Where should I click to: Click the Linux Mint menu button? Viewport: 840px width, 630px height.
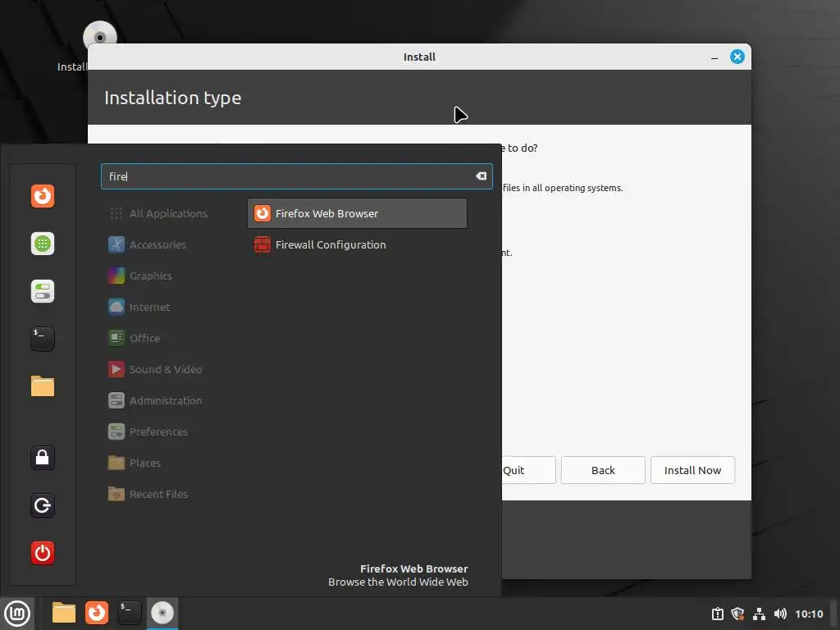[x=17, y=613]
